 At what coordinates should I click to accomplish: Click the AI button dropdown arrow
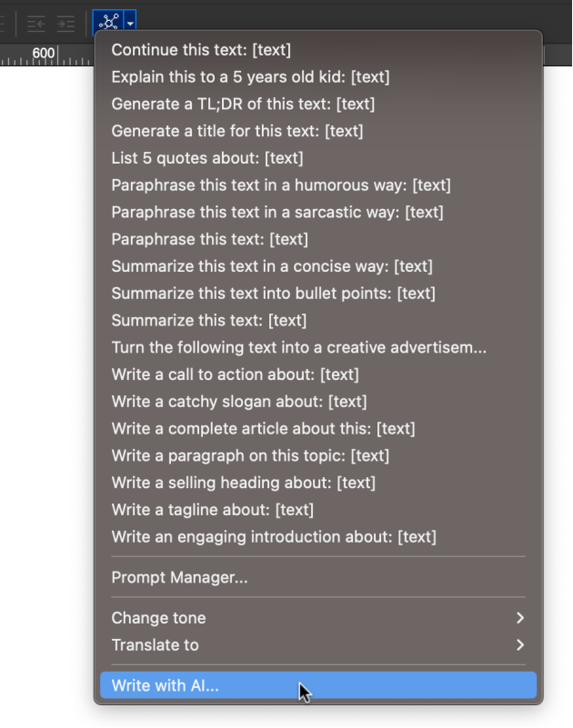coord(131,23)
